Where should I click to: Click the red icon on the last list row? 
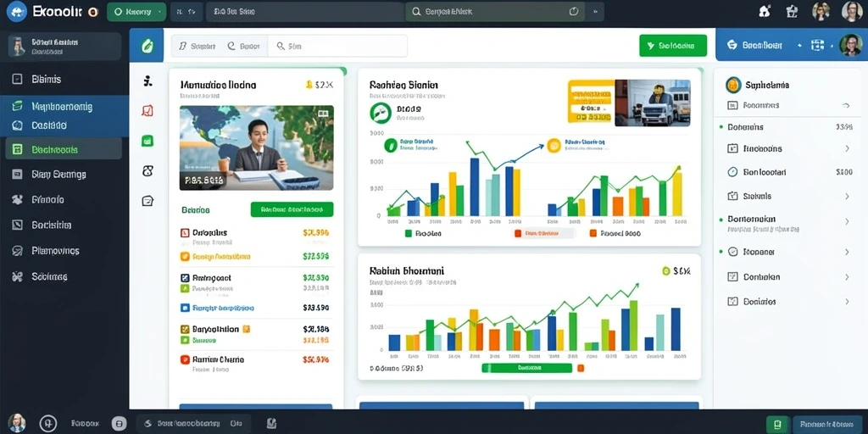(x=186, y=359)
